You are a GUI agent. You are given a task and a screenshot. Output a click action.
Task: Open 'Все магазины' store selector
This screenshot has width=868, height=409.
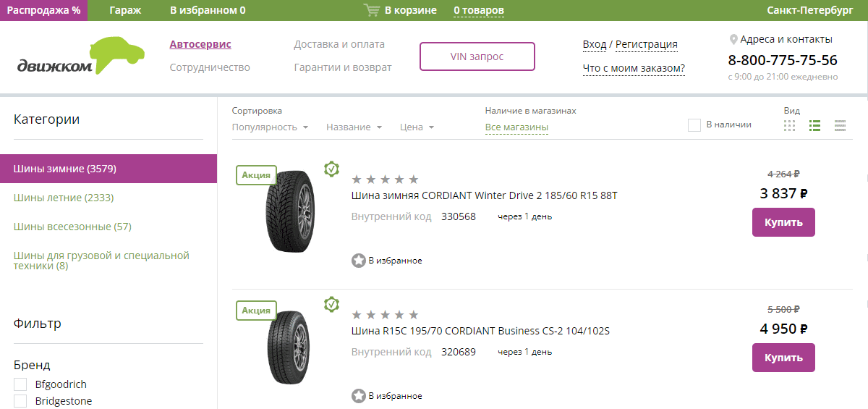[516, 127]
